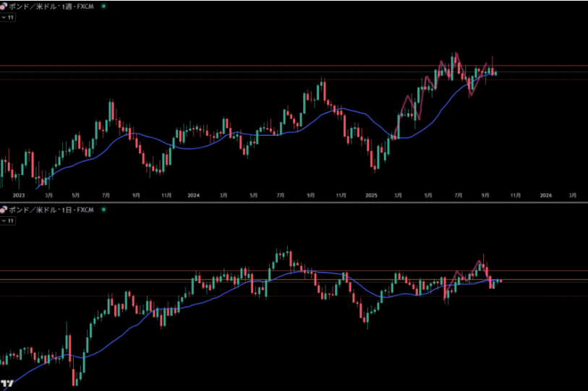Click the GBP/USD flag icon on the daily chart
This screenshot has width=588, height=391.
click(4, 210)
